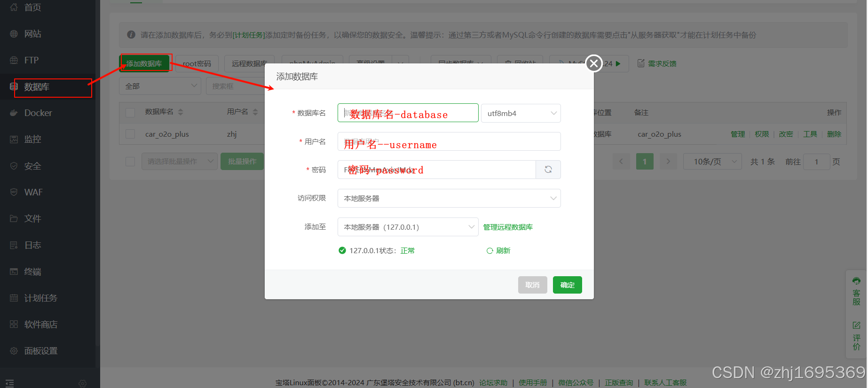Screen dimensions: 868x388
Task: Open the 网站 websites sidebar item
Action: [x=32, y=34]
